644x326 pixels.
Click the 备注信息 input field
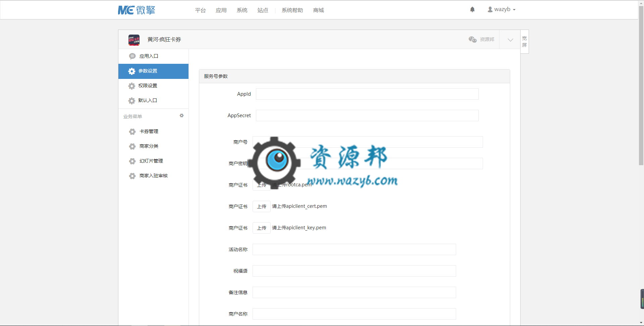click(x=354, y=292)
